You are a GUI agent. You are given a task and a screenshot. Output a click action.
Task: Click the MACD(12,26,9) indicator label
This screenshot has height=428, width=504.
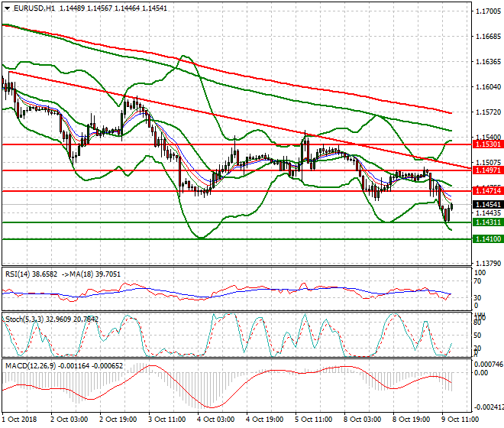pos(31,366)
